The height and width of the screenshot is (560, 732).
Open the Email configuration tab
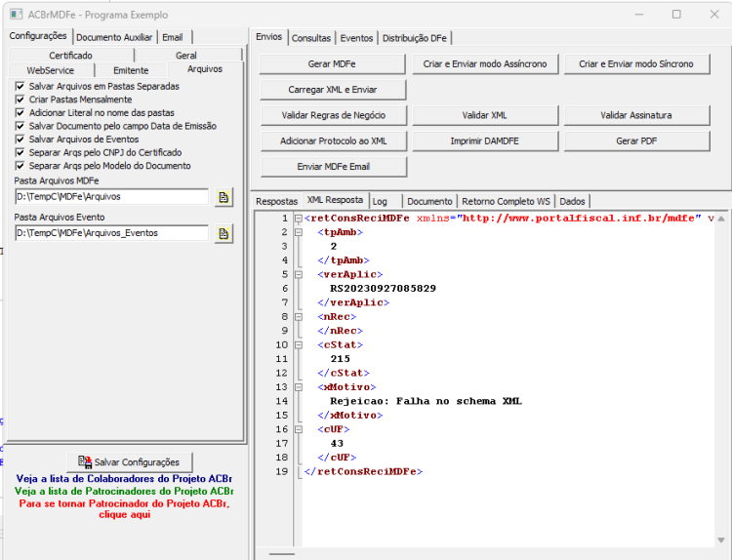tap(173, 37)
